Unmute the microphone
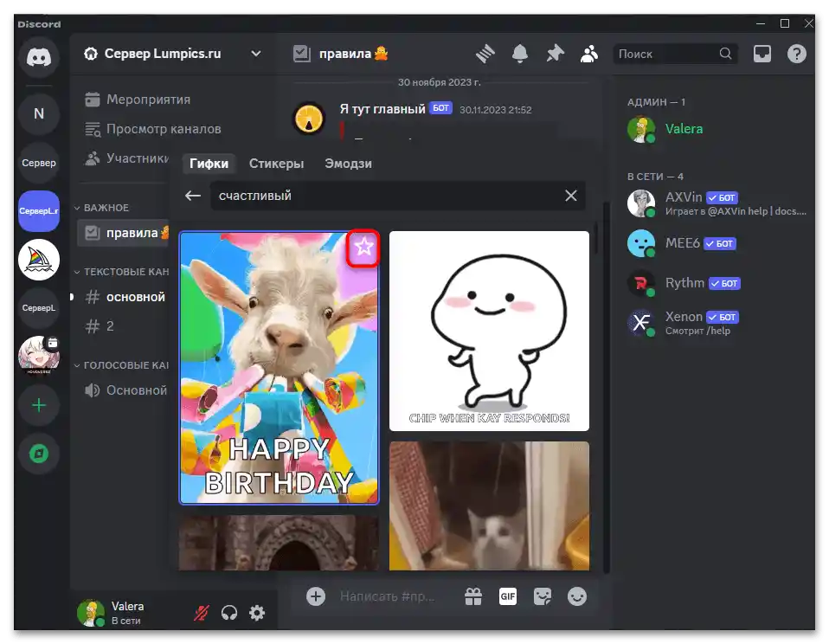 pyautogui.click(x=202, y=613)
